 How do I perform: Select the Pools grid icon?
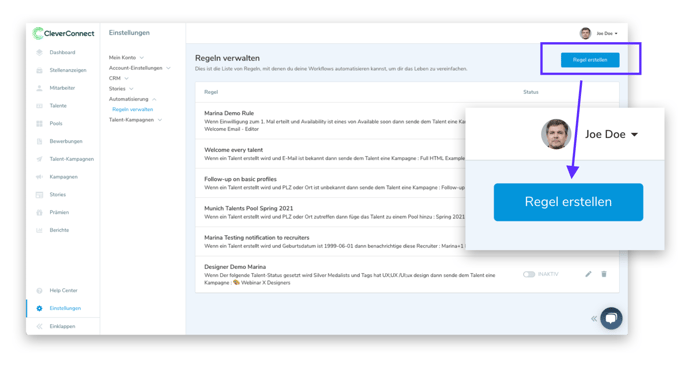pyautogui.click(x=39, y=123)
